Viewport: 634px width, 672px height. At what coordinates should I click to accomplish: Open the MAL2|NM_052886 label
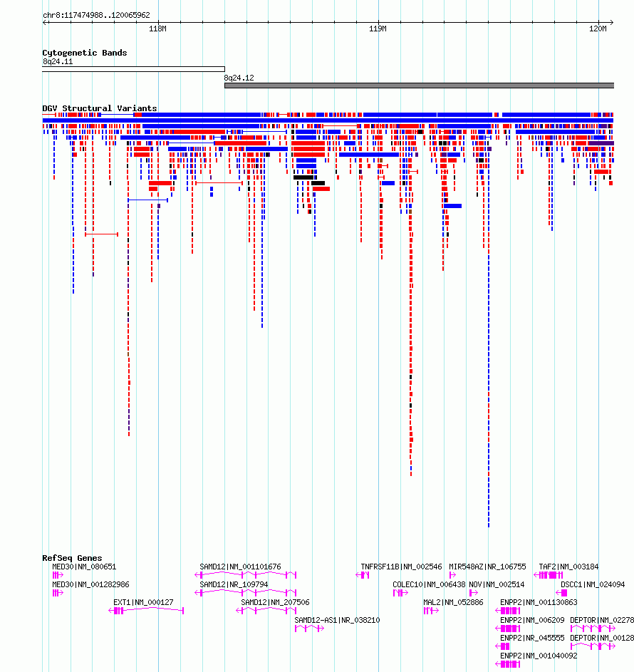(453, 602)
